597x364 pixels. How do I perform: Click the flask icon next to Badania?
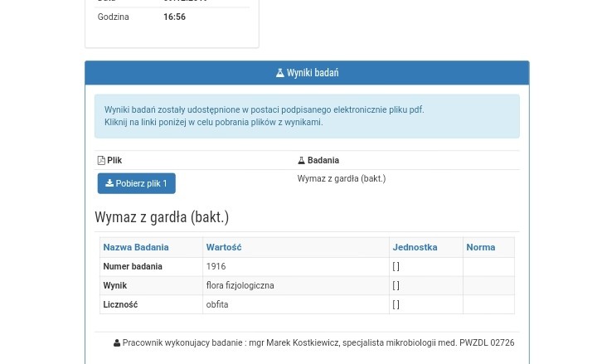tap(301, 161)
